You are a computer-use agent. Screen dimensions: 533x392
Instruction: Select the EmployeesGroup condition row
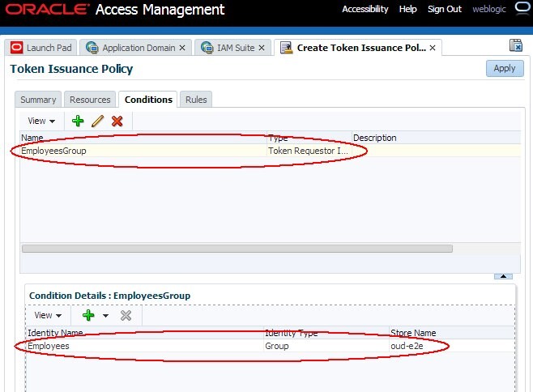[271, 151]
